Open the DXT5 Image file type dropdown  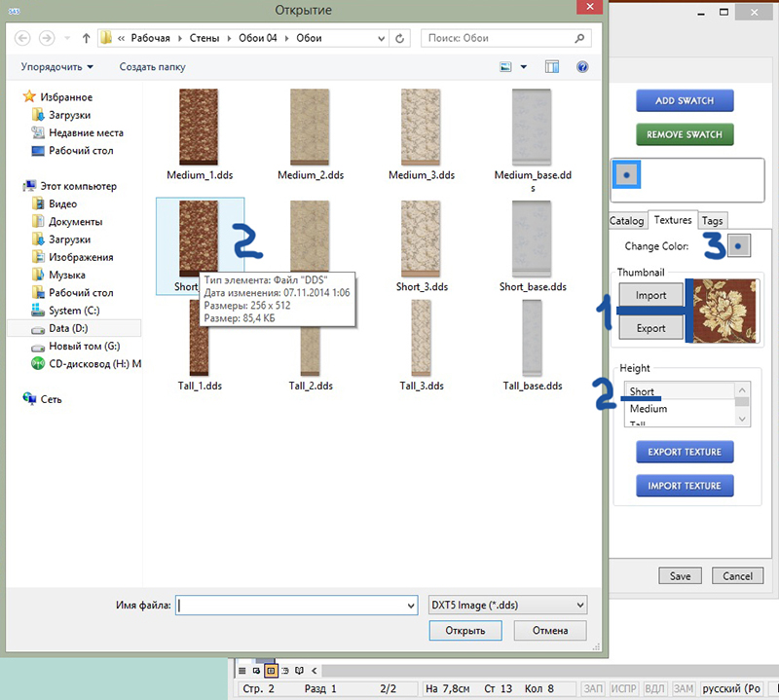coord(507,605)
